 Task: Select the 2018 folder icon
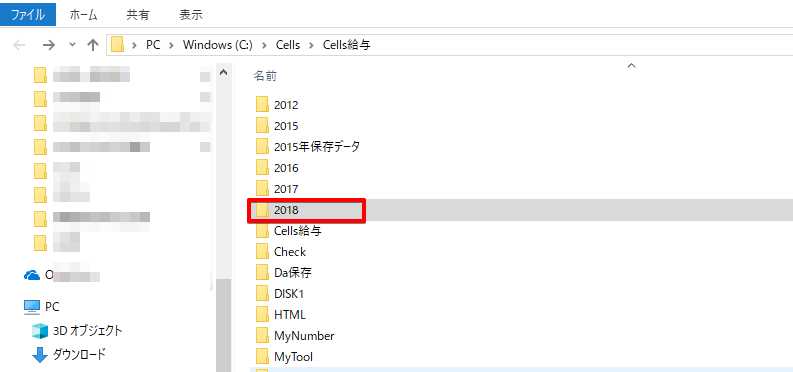point(262,210)
